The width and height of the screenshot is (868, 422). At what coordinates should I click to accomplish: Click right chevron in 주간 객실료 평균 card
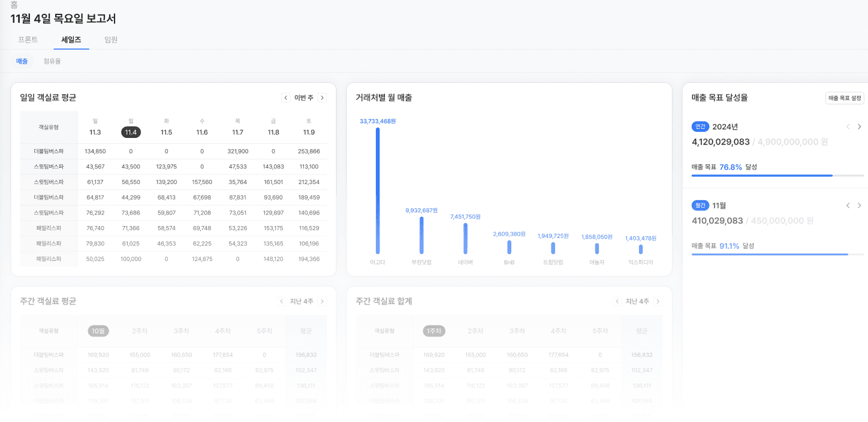coord(322,302)
